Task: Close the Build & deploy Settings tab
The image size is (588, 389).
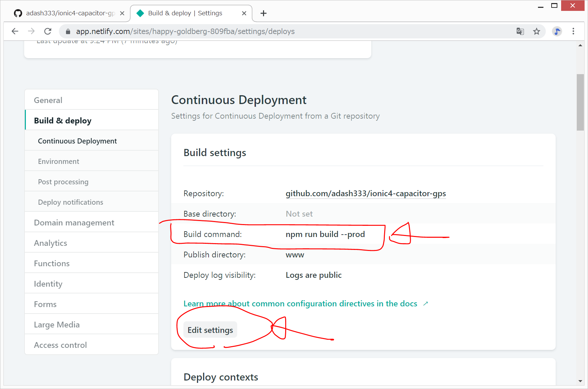Action: coord(244,13)
